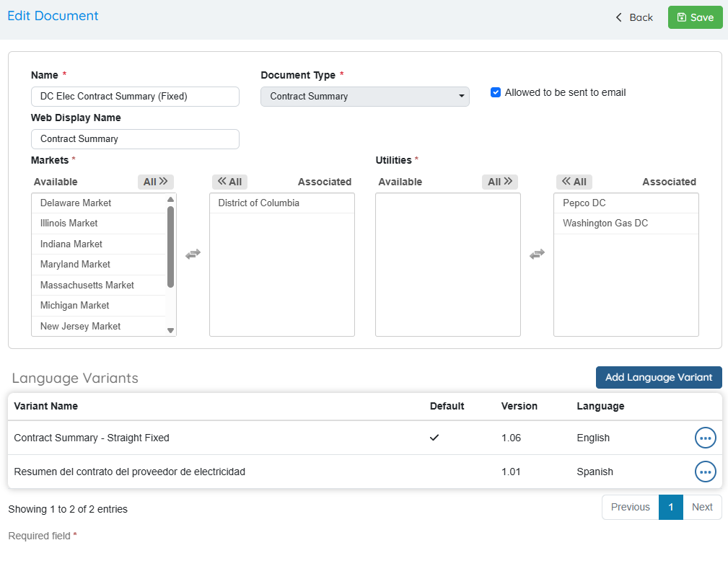This screenshot has height=566, width=728.
Task: Select Massachusetts Market in available list
Action: pos(99,286)
